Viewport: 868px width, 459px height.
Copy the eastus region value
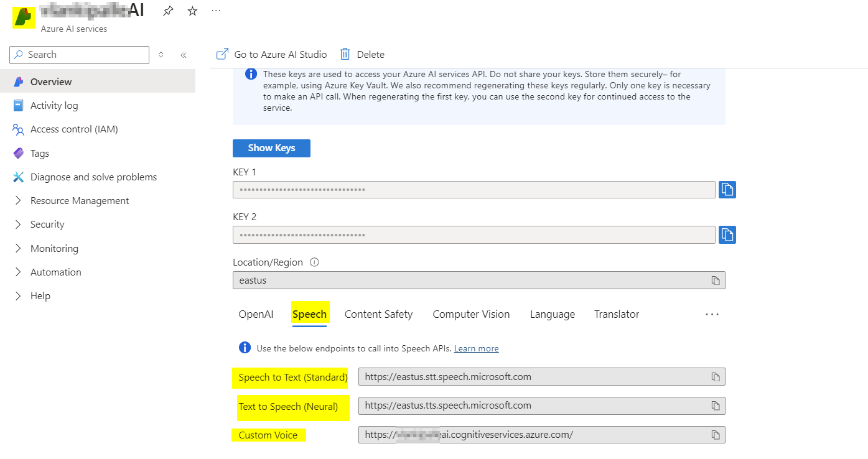pos(716,280)
